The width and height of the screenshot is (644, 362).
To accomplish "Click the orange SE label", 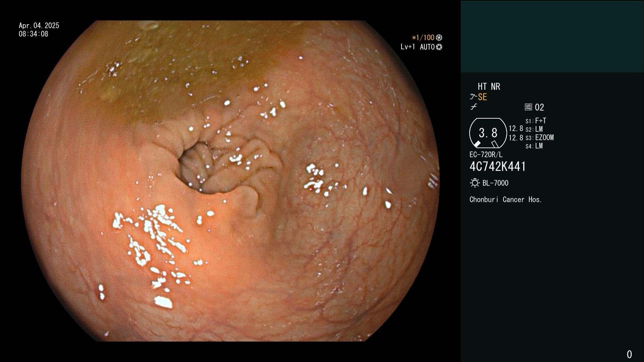I will pos(482,97).
